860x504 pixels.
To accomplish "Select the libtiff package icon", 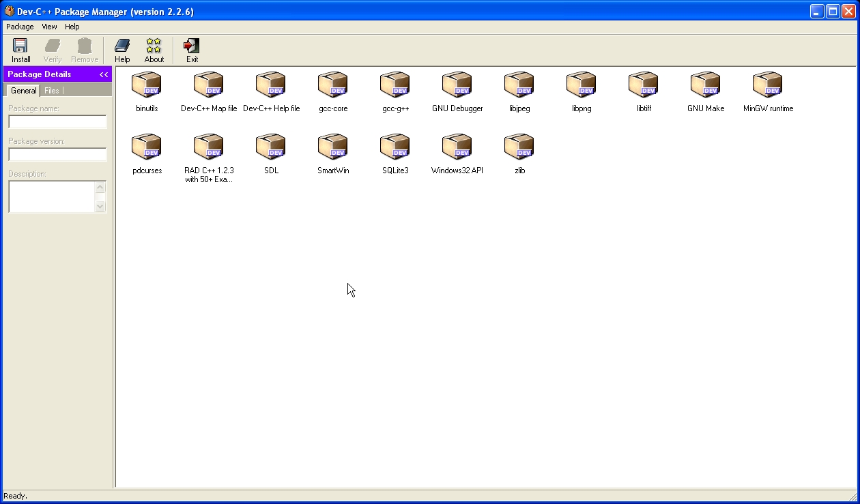I will tap(644, 85).
